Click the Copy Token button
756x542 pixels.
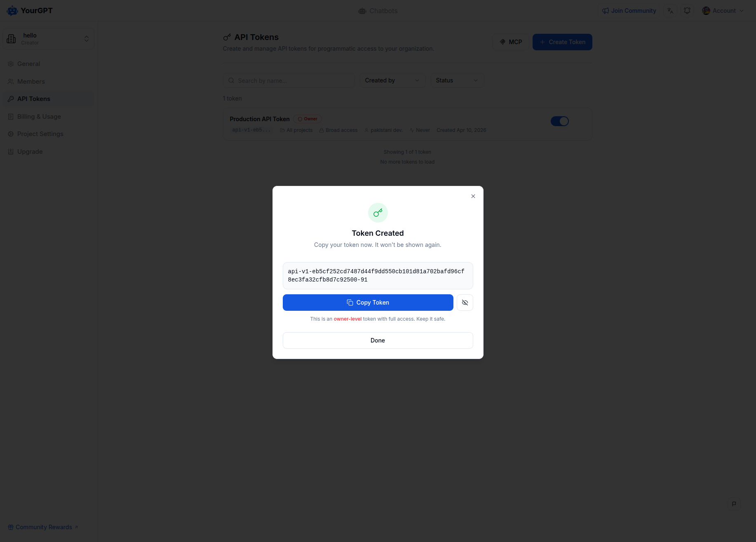click(368, 303)
